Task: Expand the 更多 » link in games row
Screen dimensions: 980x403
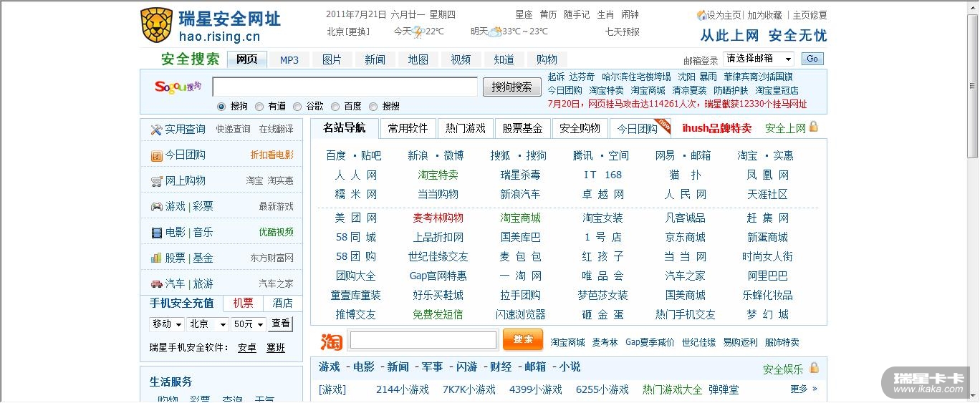Action: pos(804,389)
